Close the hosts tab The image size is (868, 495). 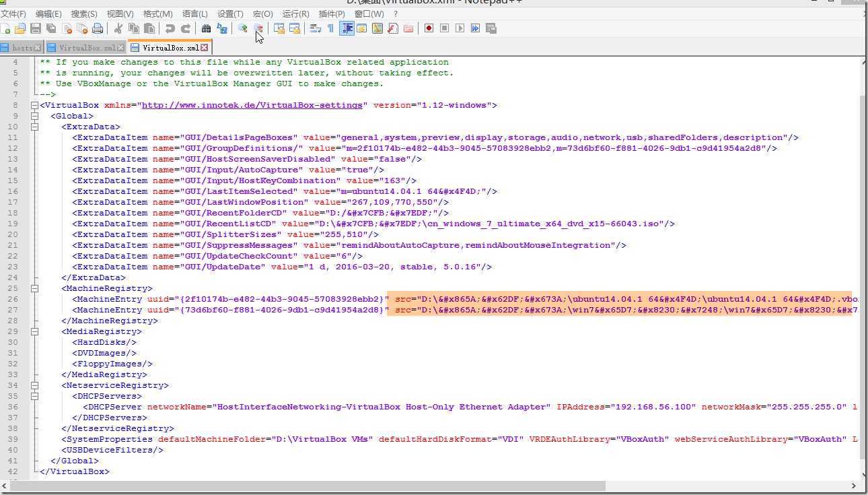click(x=38, y=48)
